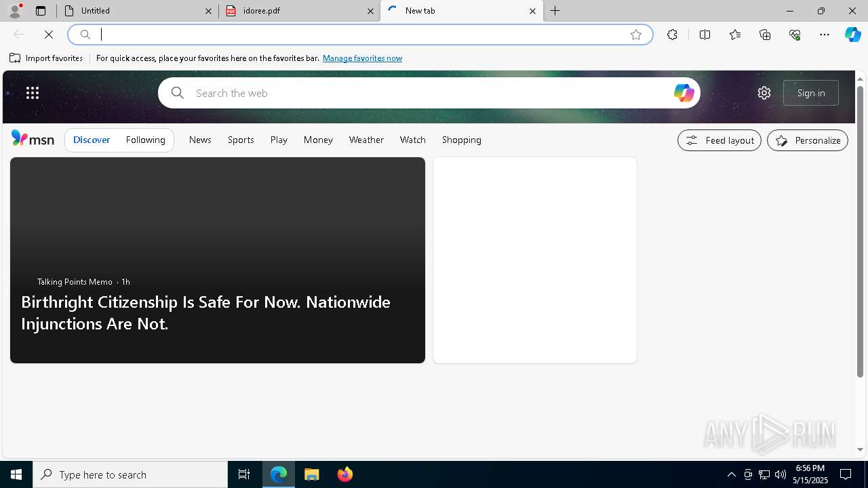Screen dimensions: 868x488
Task: Click the Manage favorites now link
Action: click(x=362, y=58)
